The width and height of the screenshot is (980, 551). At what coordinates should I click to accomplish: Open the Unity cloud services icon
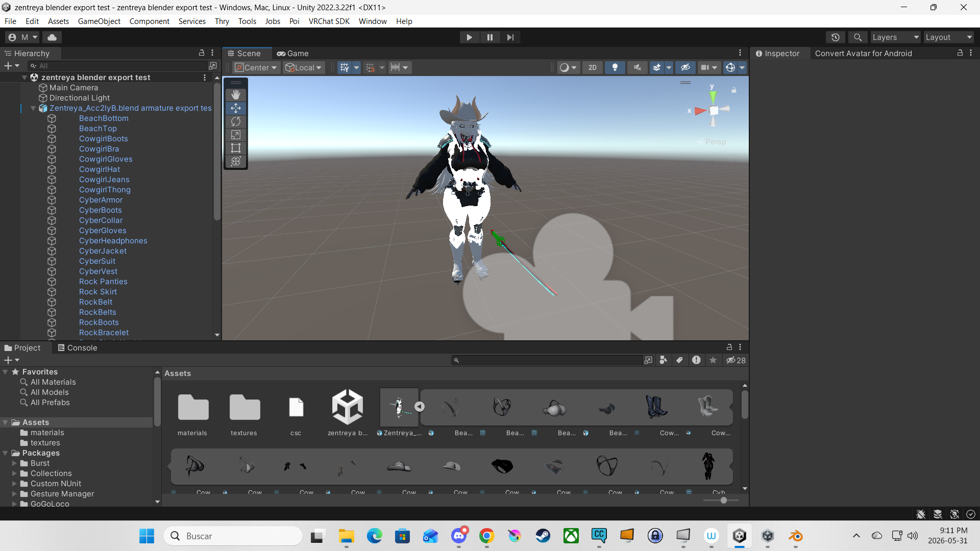coord(52,37)
